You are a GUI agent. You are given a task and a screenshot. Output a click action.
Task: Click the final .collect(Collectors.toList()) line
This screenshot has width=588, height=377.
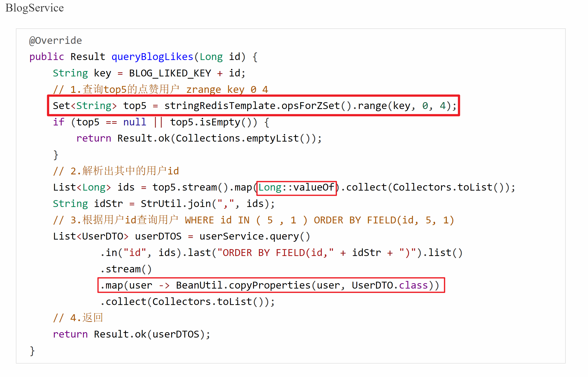188,302
